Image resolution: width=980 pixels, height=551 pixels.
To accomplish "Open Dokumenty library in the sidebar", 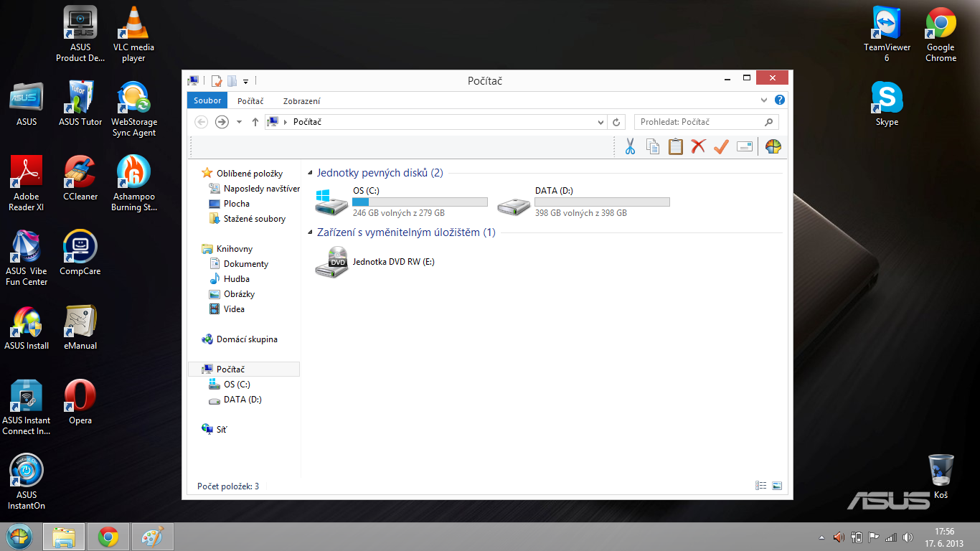I will [238, 264].
